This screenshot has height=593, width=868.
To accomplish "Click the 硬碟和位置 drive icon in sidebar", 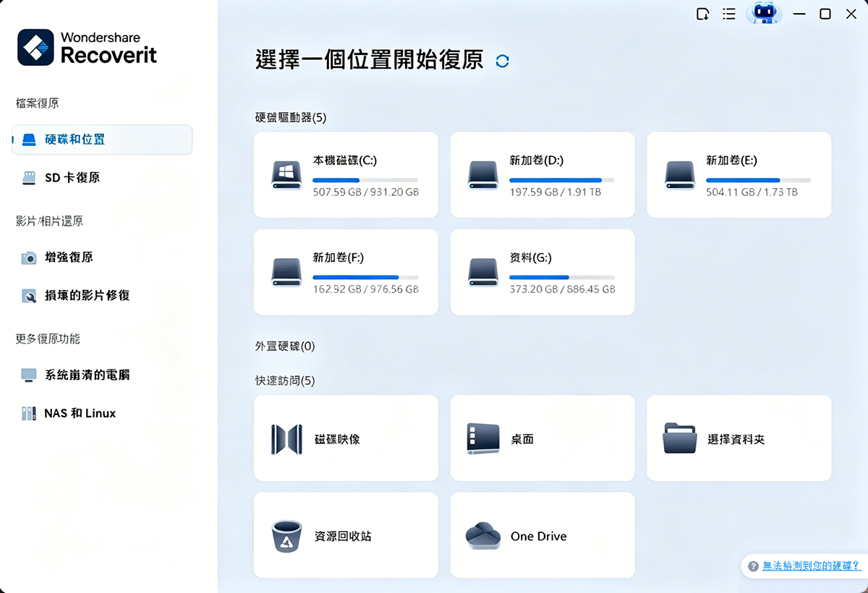I will tap(28, 140).
